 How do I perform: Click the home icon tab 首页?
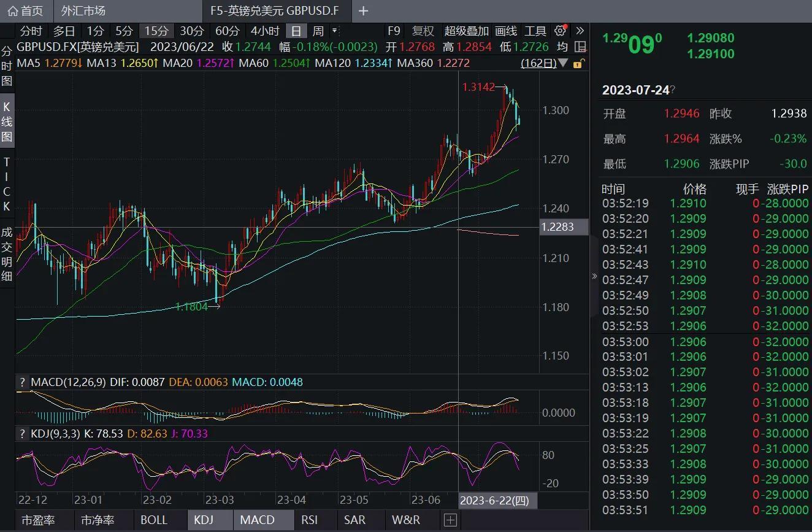26,11
